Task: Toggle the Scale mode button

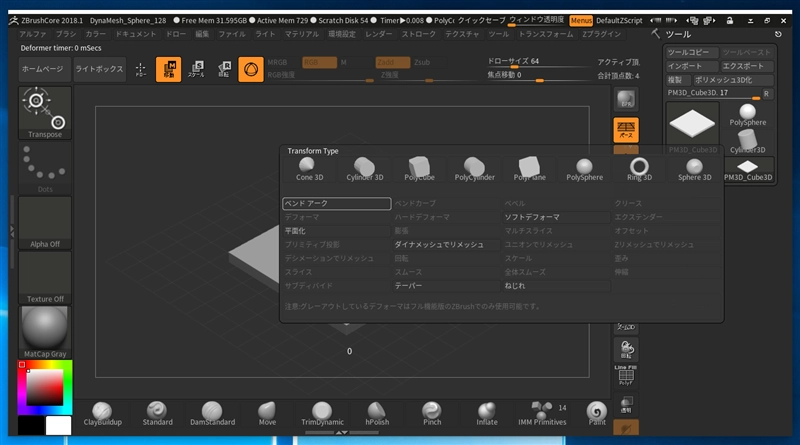Action: click(x=196, y=69)
